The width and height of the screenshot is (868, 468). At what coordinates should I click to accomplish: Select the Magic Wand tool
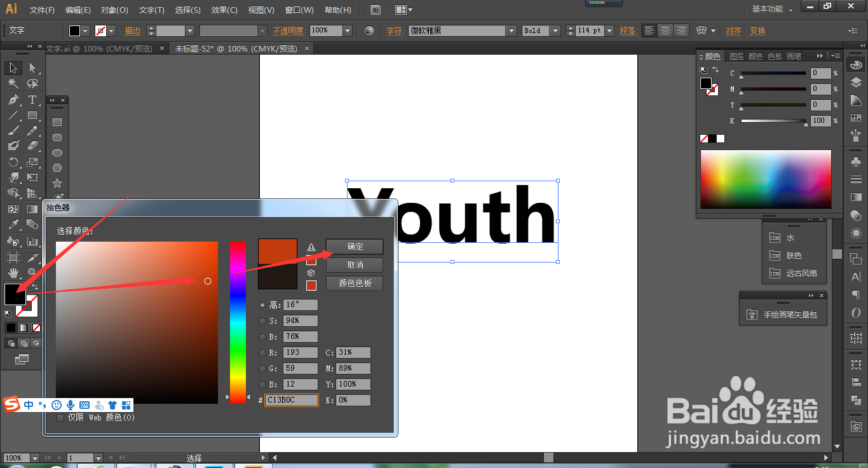13,83
